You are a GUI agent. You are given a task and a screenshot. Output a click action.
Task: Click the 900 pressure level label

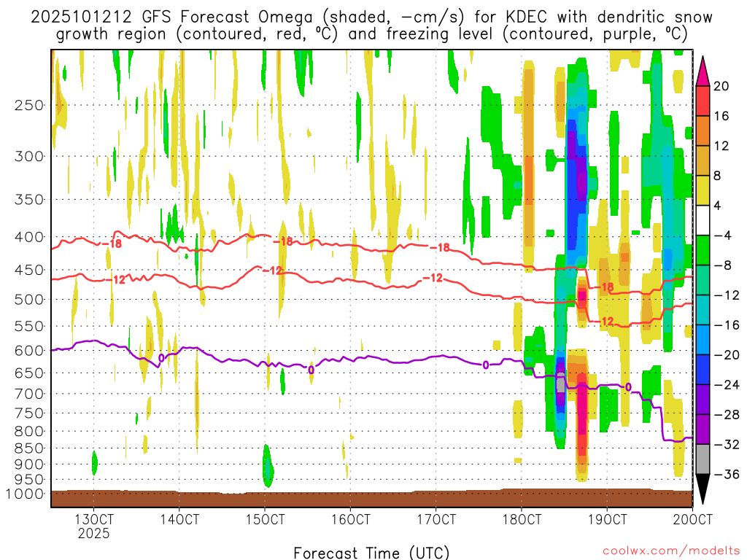(29, 464)
